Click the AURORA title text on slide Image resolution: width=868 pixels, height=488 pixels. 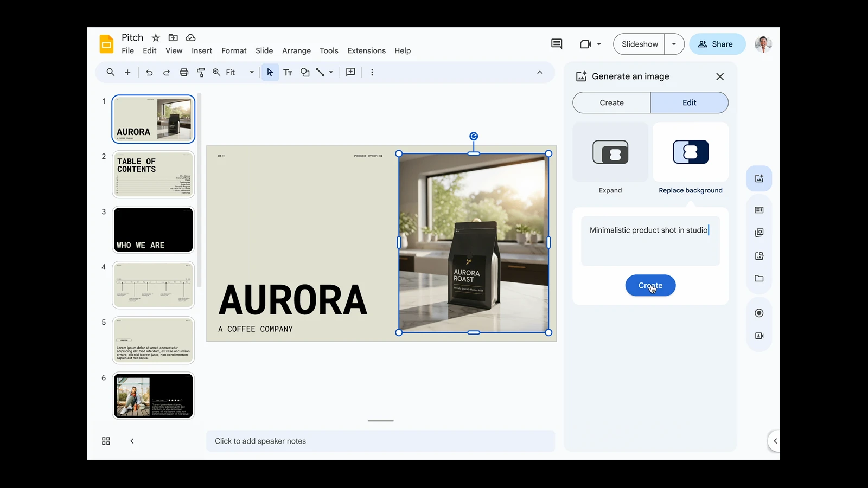pos(293,300)
